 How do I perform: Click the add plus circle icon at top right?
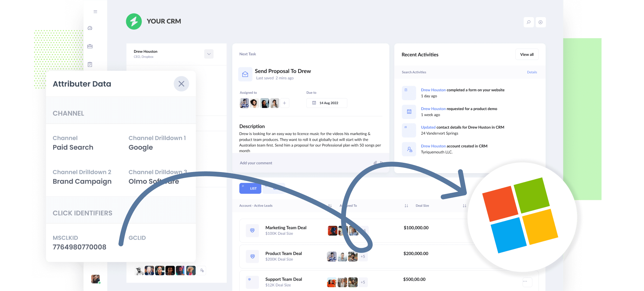coord(541,22)
